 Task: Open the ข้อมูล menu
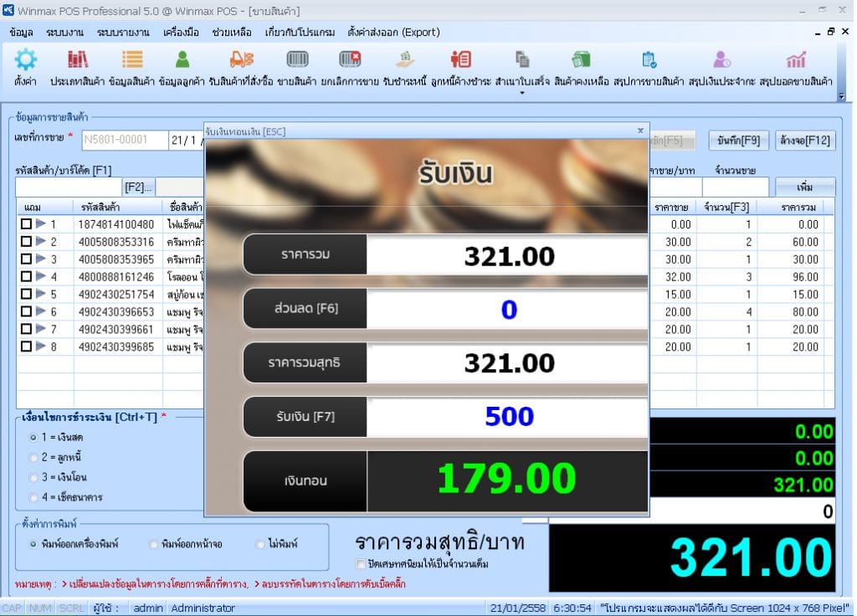pyautogui.click(x=21, y=33)
